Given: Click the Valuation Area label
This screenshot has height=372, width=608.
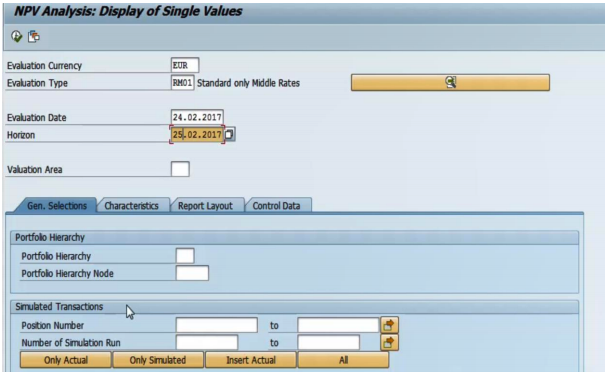Looking at the screenshot, I should (x=35, y=170).
